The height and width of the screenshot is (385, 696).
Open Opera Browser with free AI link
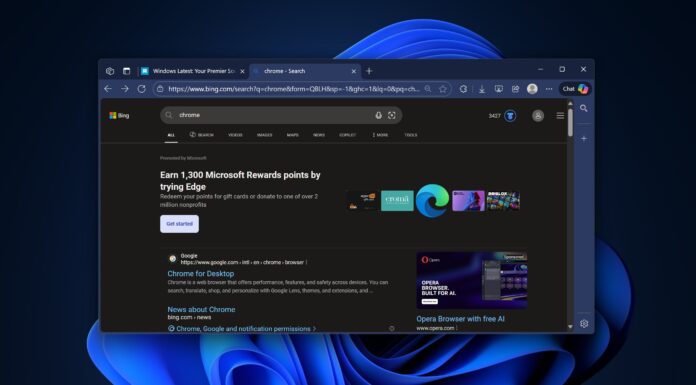click(460, 318)
